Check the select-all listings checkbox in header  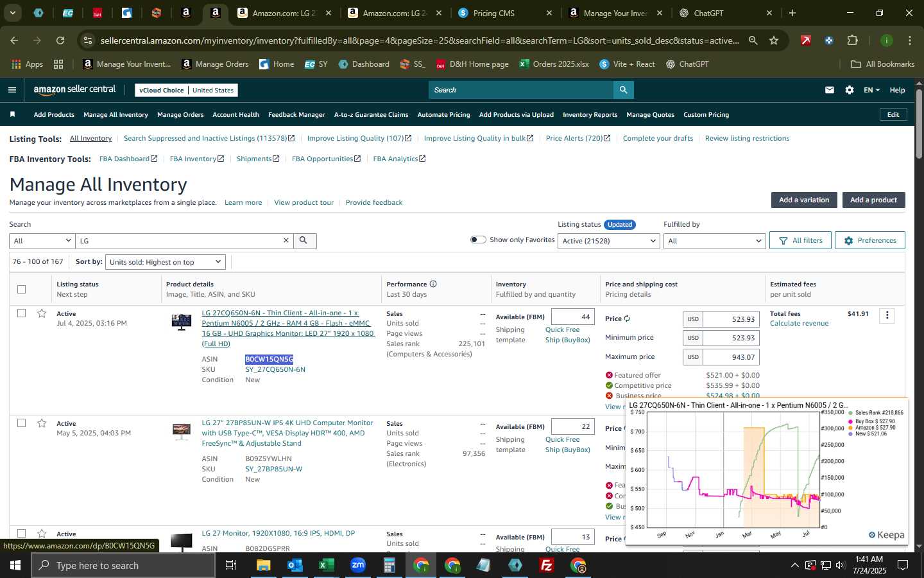[x=21, y=289]
